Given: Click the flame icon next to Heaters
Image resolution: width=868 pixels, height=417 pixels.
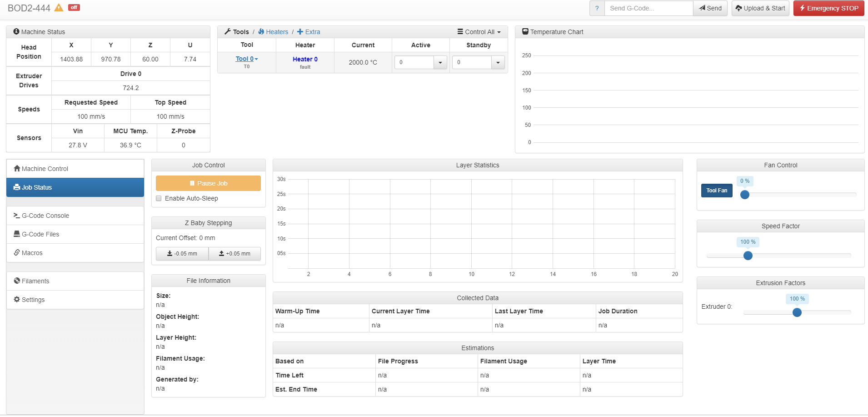Looking at the screenshot, I should point(261,31).
